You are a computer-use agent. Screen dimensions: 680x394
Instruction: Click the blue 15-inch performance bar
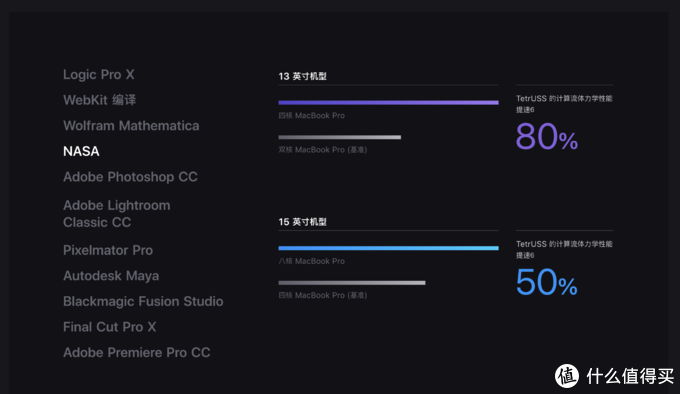coord(389,248)
